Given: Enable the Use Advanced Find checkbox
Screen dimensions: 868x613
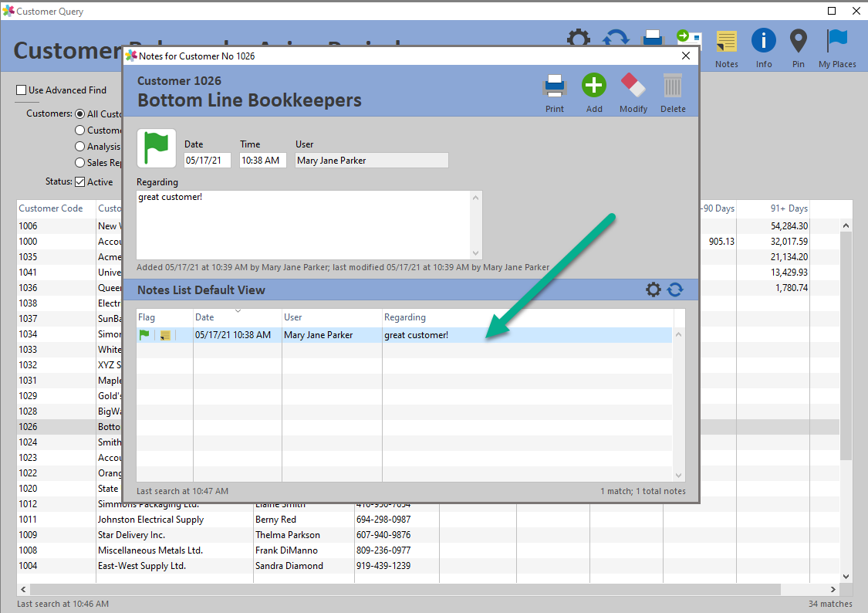Looking at the screenshot, I should (21, 90).
